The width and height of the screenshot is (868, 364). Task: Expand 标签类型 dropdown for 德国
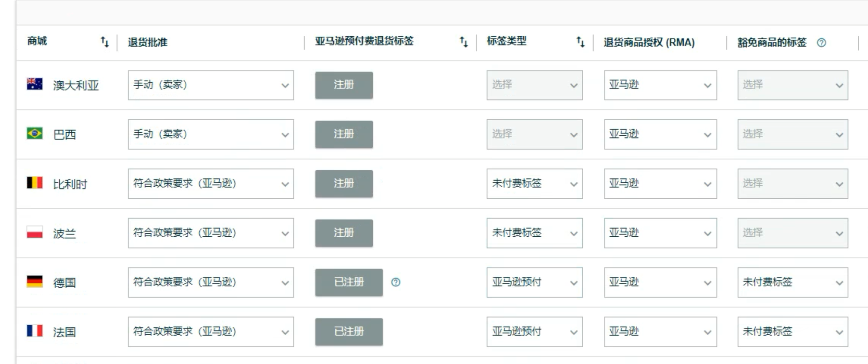(534, 282)
